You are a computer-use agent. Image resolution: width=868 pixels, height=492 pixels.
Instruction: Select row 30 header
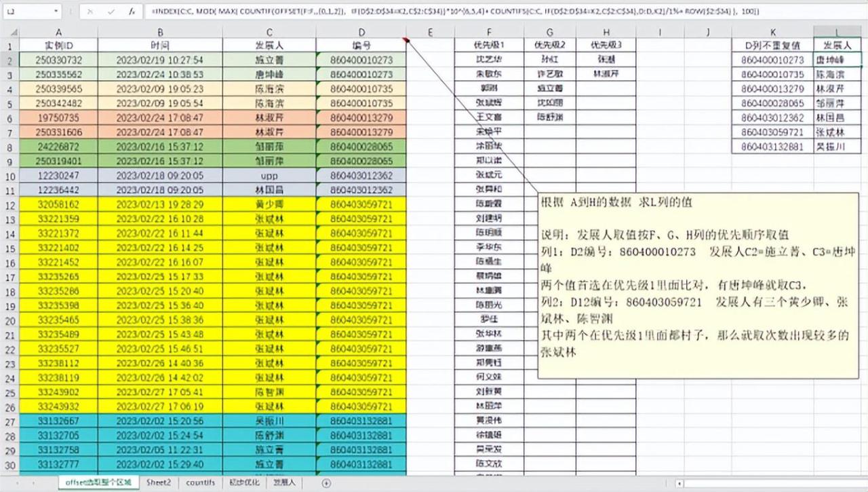click(x=10, y=464)
